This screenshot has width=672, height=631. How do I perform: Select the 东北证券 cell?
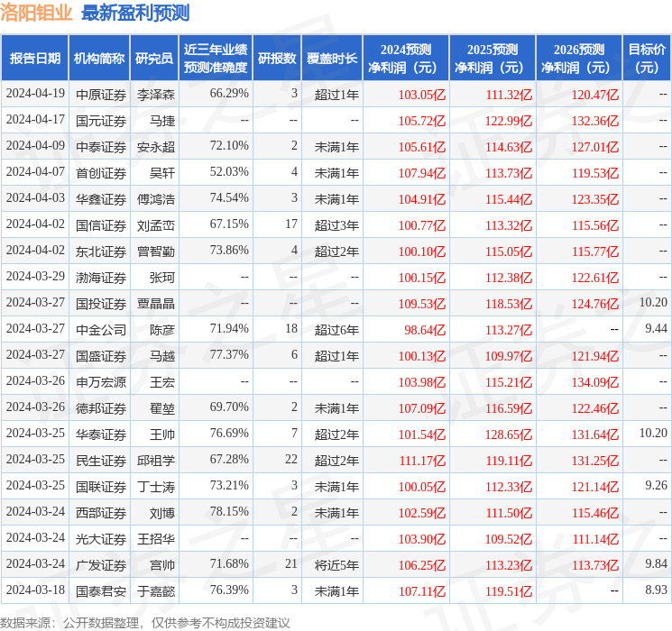tap(101, 251)
